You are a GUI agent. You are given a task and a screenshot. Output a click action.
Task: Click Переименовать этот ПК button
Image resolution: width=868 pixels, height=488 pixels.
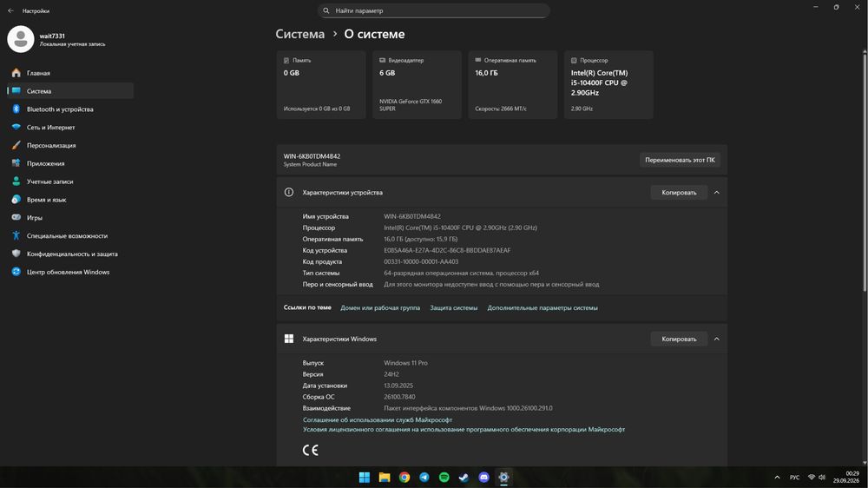(680, 160)
